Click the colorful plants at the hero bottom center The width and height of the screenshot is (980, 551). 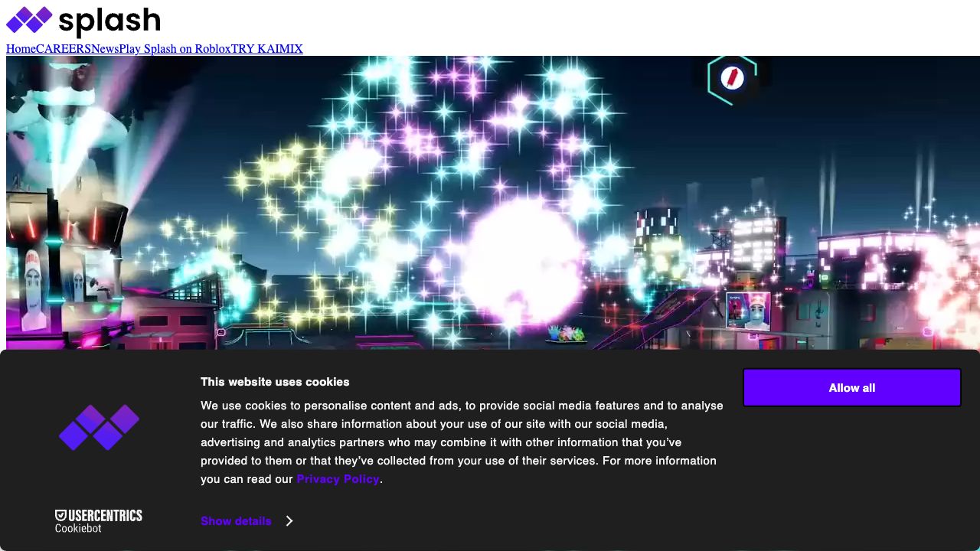[x=567, y=334]
